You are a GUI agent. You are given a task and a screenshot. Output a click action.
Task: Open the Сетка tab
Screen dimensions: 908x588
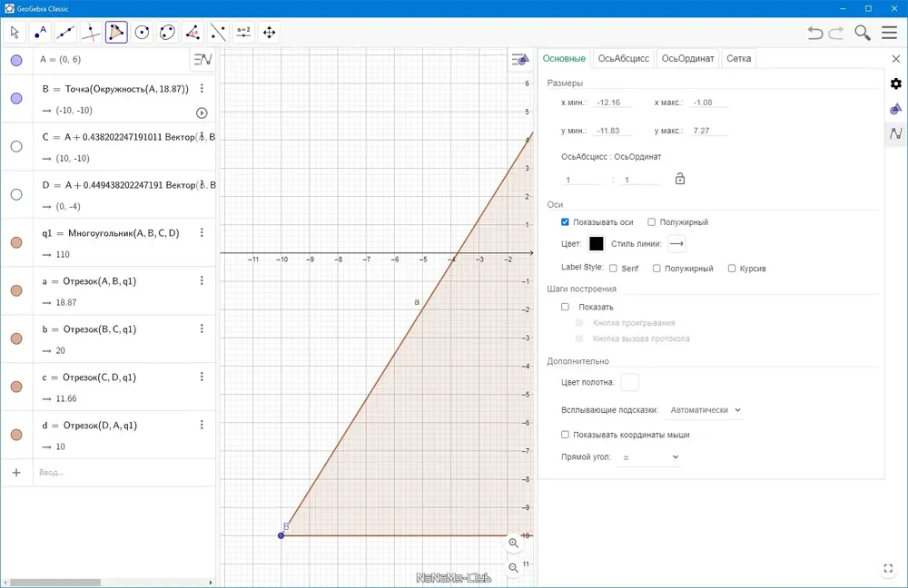coord(738,58)
